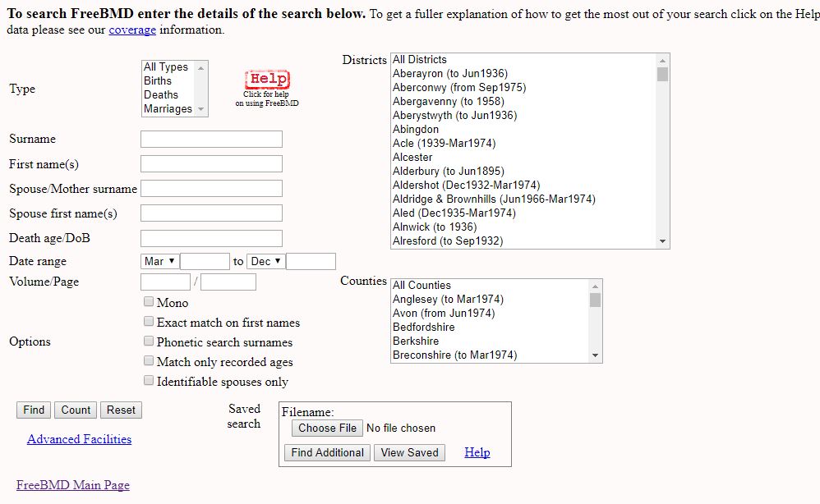The image size is (820, 504).
Task: Navigate to FreeBMD Main Page
Action: coord(72,485)
